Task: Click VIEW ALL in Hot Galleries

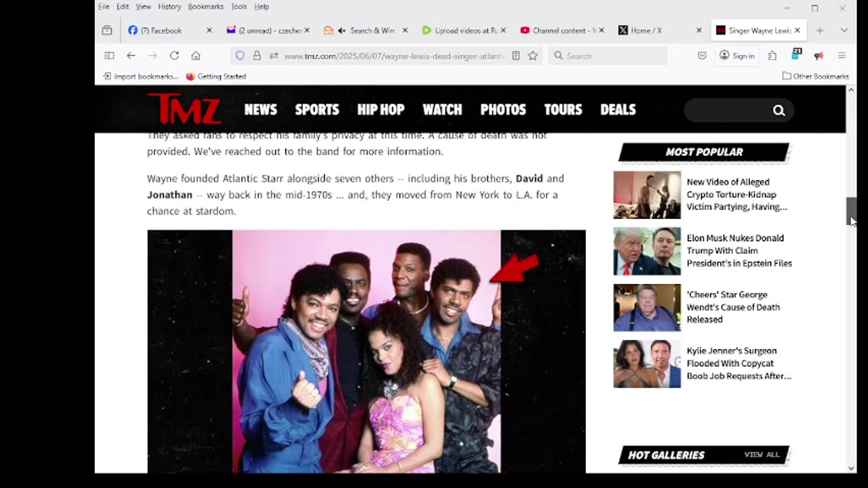Action: click(762, 455)
